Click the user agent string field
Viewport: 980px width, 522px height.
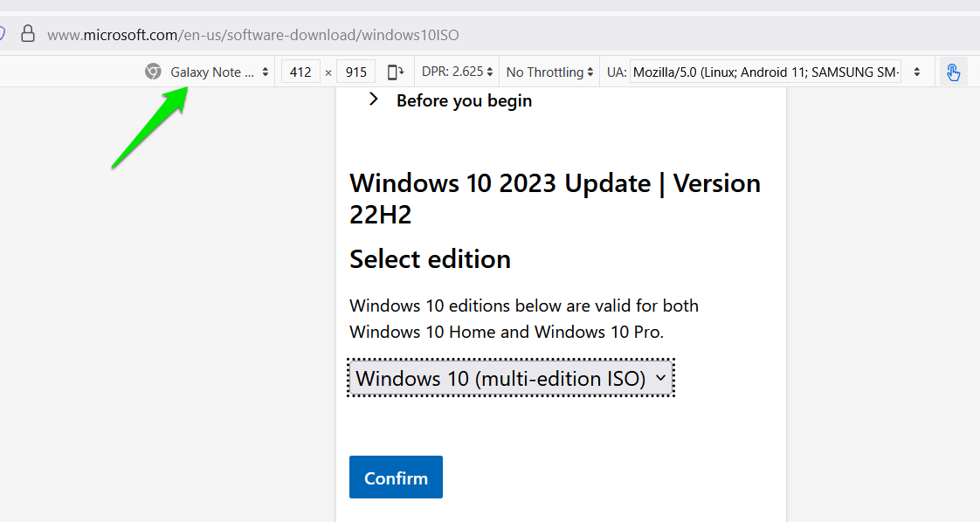[766, 72]
